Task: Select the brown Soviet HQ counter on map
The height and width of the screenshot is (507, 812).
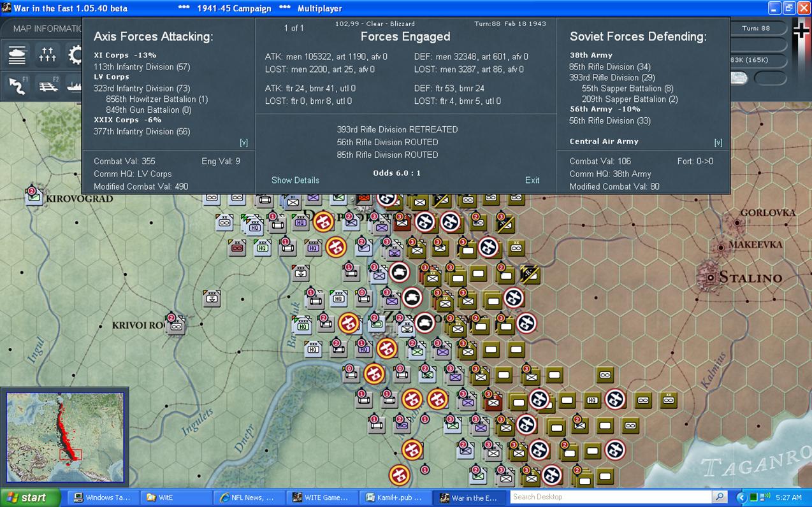Action: click(593, 400)
